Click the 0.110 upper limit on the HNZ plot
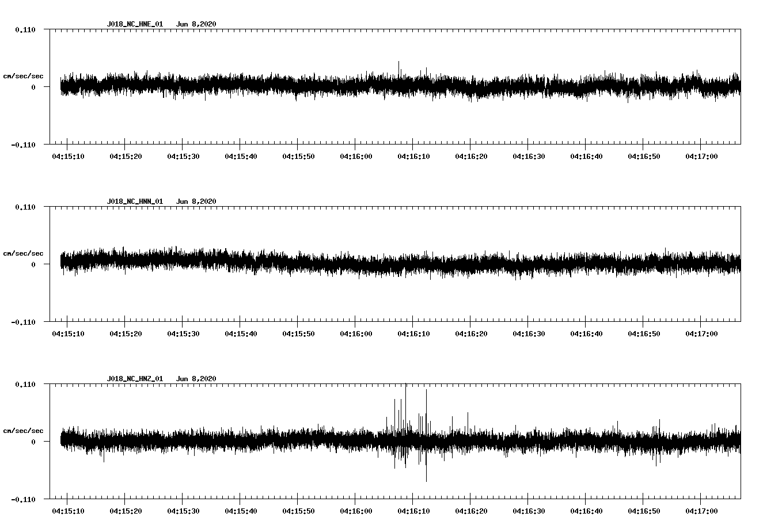 (x=25, y=384)
